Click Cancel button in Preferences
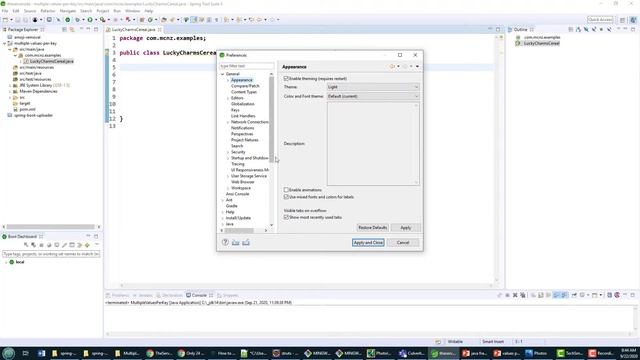This screenshot has width=640, height=360. coord(403,242)
